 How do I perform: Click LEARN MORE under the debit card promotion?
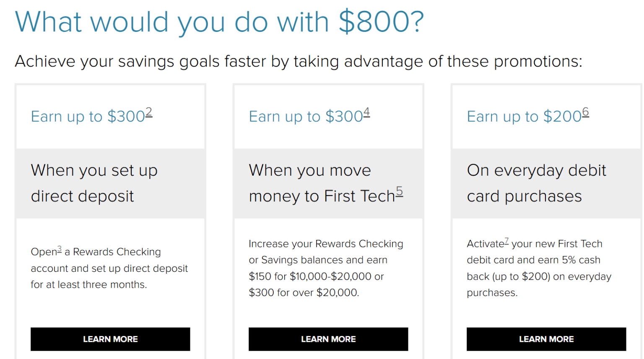pyautogui.click(x=546, y=339)
